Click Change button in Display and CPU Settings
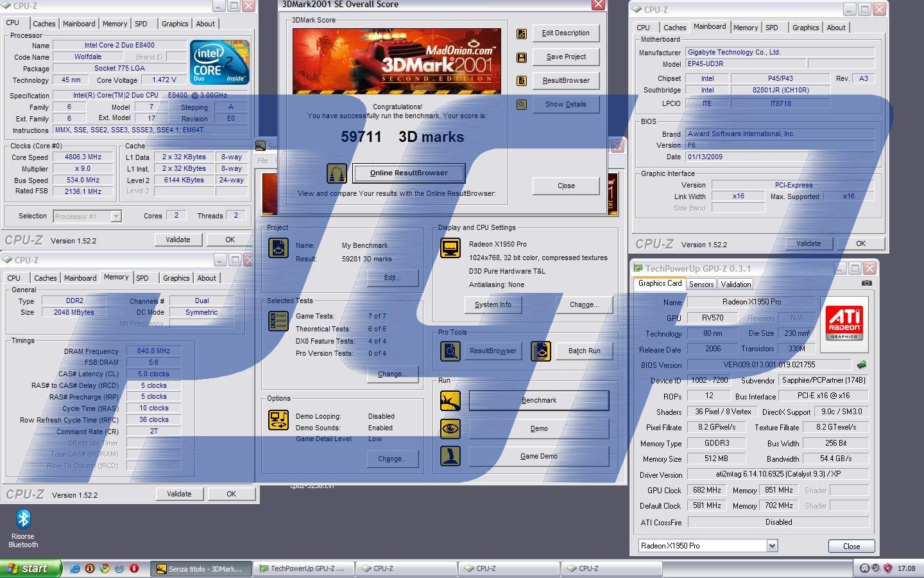The width and height of the screenshot is (924, 578). [584, 304]
